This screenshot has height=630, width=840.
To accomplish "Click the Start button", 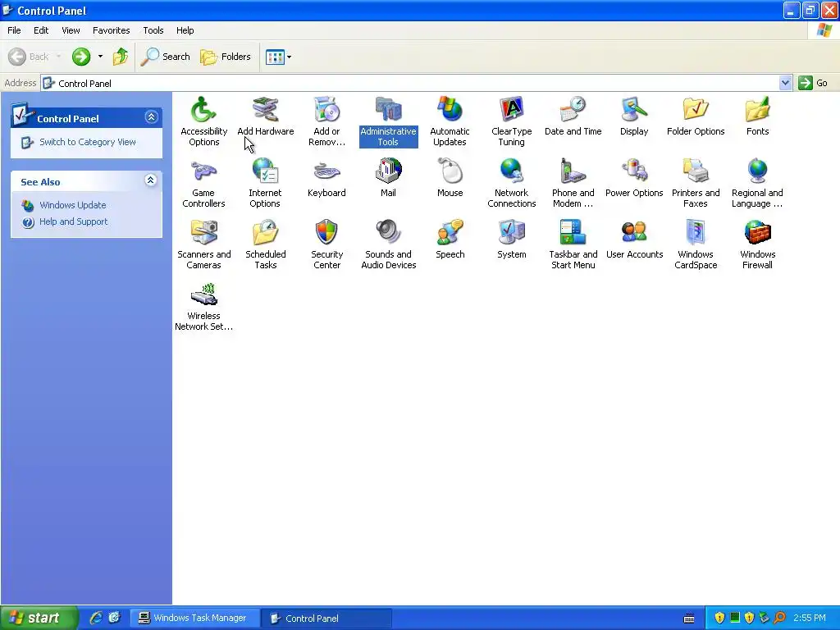I will [39, 618].
